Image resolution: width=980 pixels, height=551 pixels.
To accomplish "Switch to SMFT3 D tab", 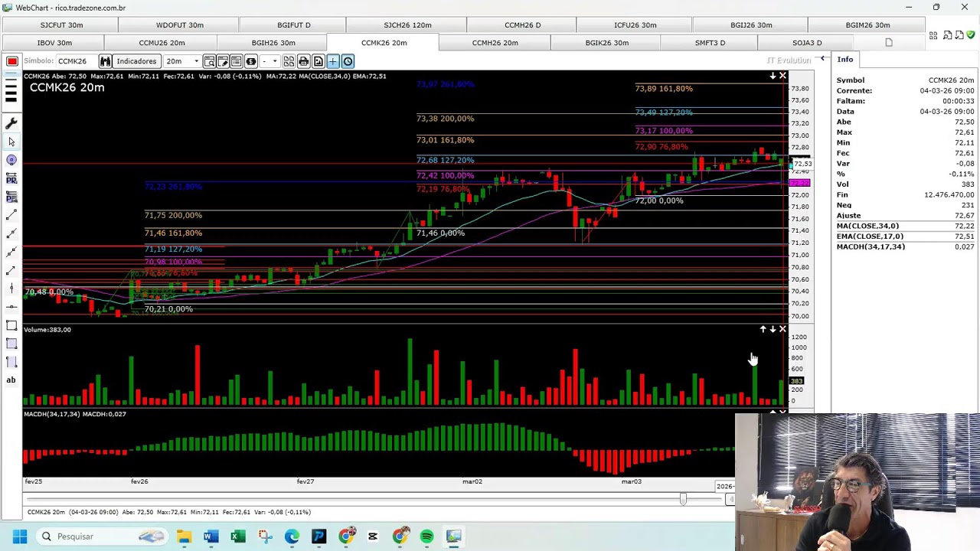I will [x=710, y=43].
